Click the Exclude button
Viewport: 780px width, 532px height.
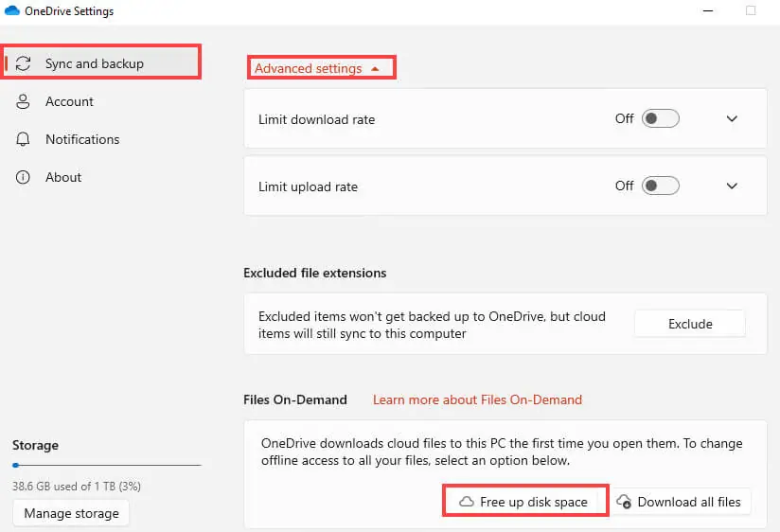(x=690, y=324)
